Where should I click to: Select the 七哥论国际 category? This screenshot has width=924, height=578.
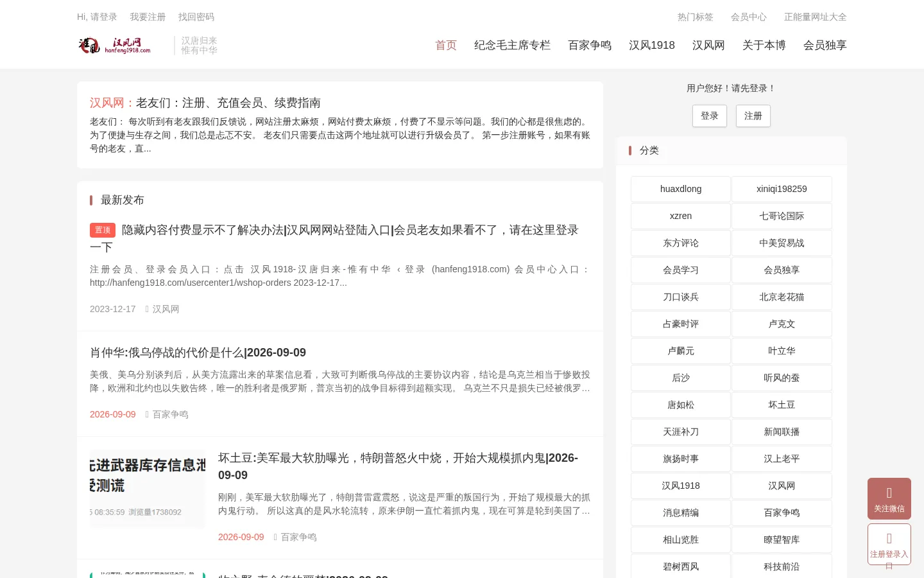[782, 216]
